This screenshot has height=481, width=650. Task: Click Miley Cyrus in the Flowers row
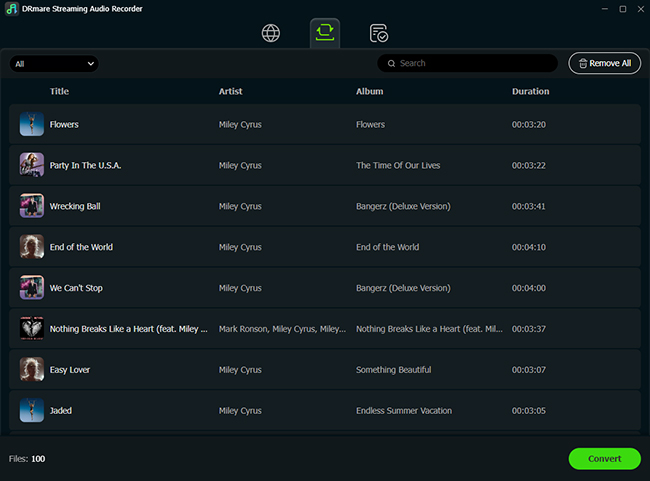click(x=240, y=124)
